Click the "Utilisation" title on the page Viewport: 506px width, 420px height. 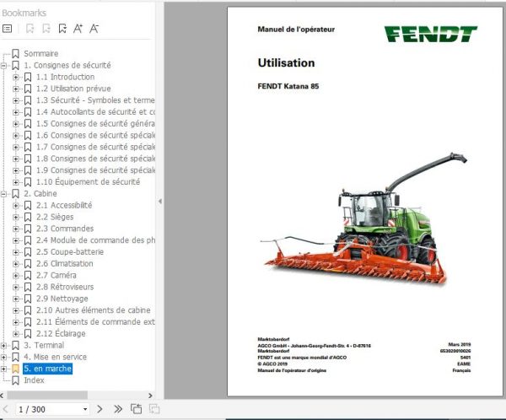point(286,63)
